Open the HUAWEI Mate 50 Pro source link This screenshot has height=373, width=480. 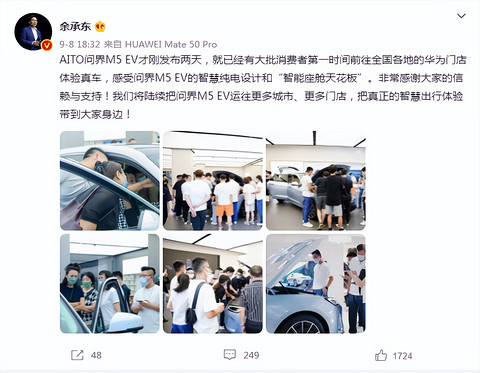coord(171,44)
